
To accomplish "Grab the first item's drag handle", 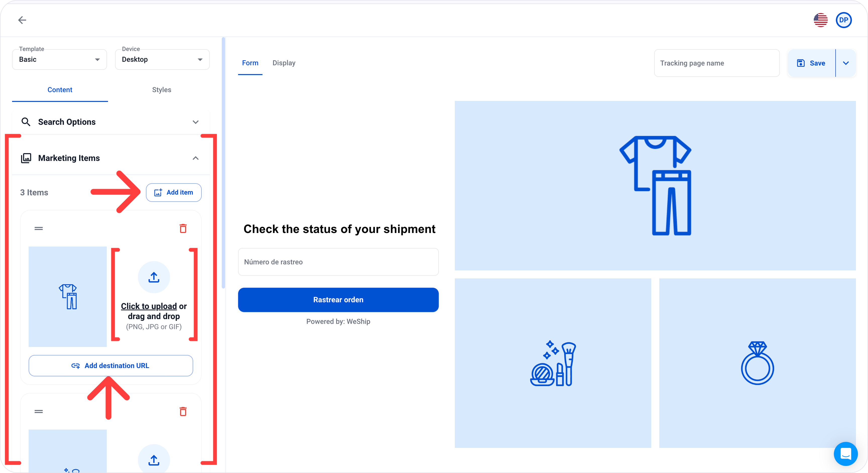I will (x=39, y=228).
